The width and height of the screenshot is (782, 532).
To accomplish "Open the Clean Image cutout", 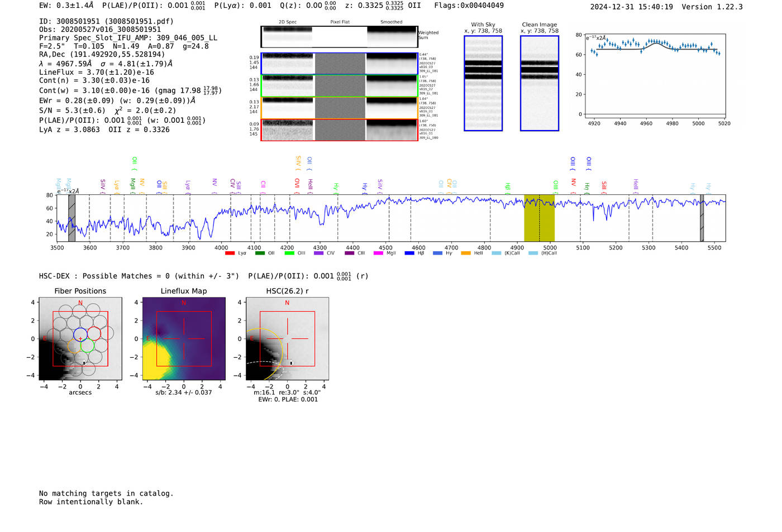I will (539, 83).
